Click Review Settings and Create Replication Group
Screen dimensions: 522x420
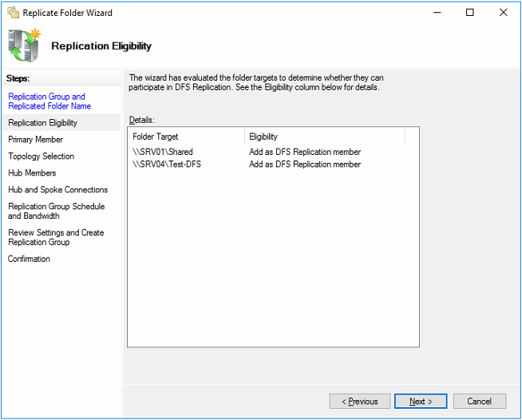pos(56,237)
